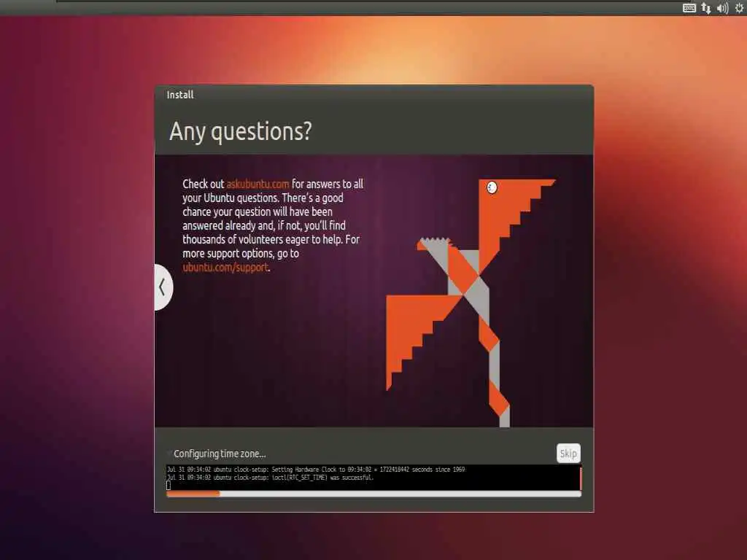This screenshot has width=747, height=560.
Task: Click the 'ioctl(RTC_SET_TIME) was successful' log line
Action: pyautogui.click(x=270, y=477)
